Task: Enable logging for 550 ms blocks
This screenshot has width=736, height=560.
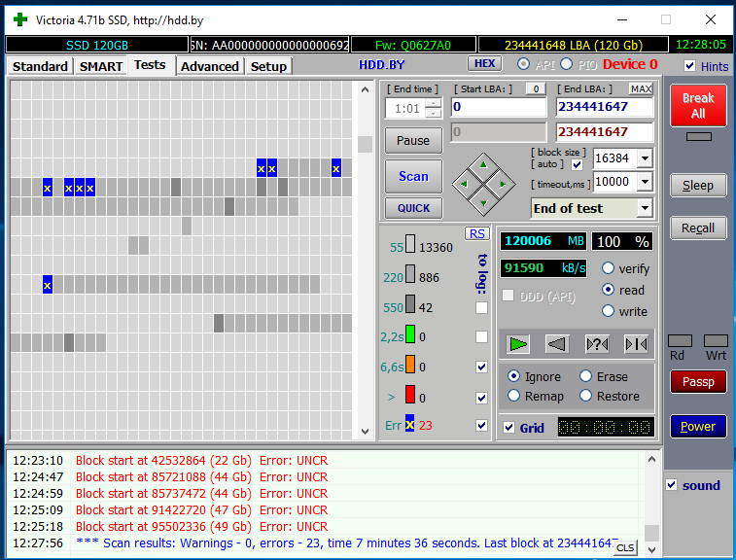Action: pyautogui.click(x=481, y=307)
